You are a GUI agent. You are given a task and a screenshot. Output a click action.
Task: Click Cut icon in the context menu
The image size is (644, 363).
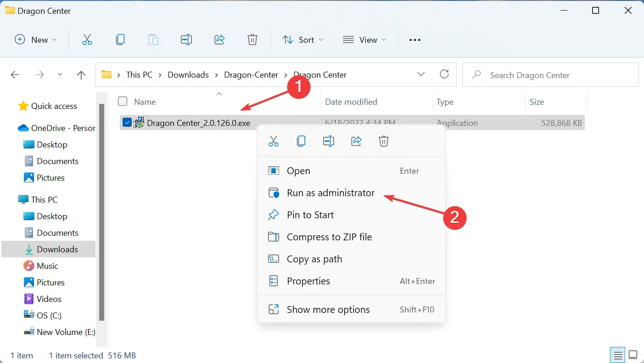click(x=274, y=141)
